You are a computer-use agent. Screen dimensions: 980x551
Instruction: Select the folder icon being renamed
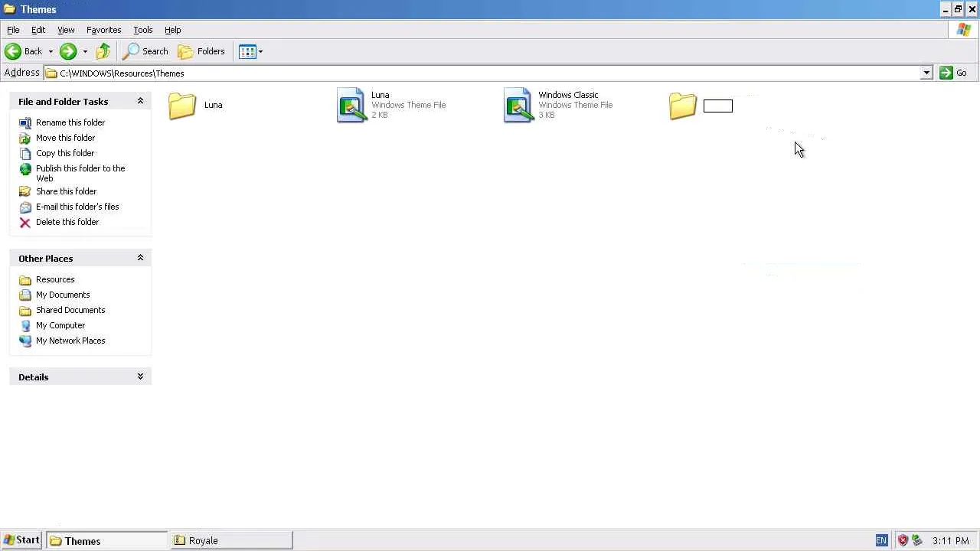coord(683,106)
